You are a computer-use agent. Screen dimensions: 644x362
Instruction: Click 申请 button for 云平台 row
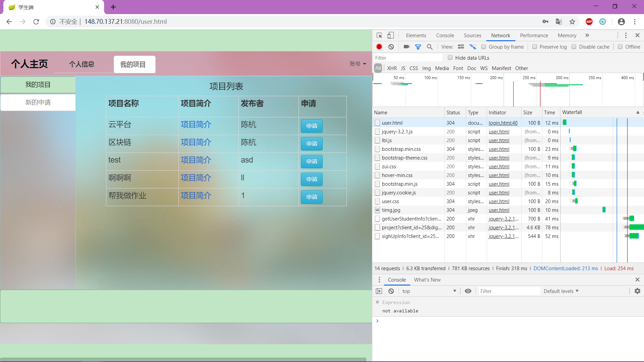click(312, 126)
